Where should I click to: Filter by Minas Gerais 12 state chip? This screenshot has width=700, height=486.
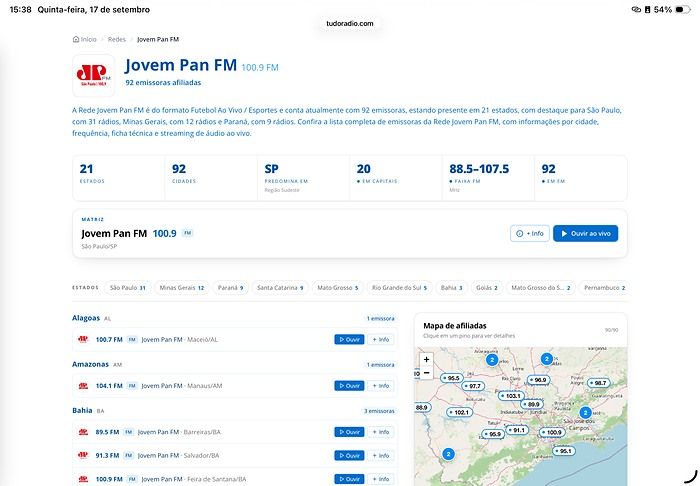click(x=182, y=288)
